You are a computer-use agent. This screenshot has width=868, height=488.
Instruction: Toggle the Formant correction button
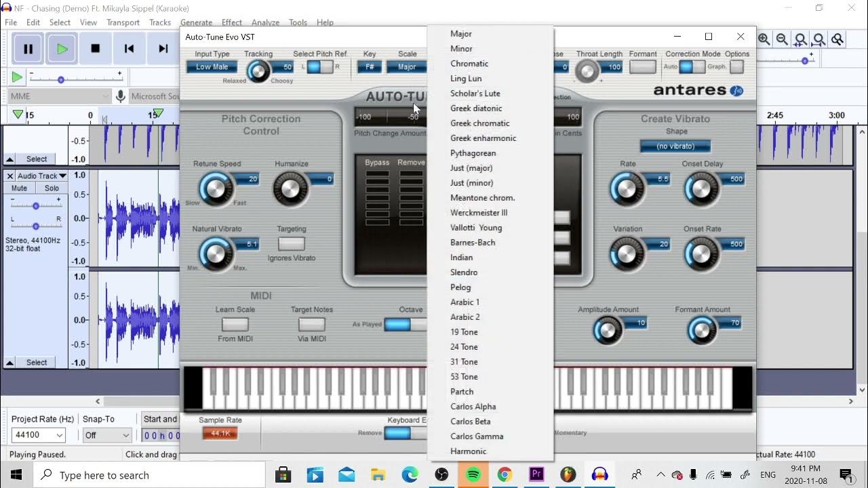(642, 67)
